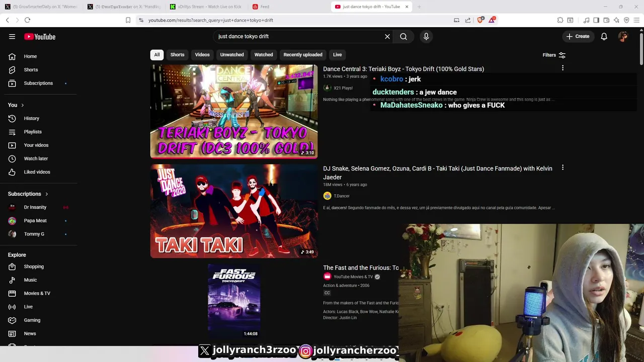The height and width of the screenshot is (362, 644).
Task: Open Subscriptions in the sidebar
Action: coord(39,83)
